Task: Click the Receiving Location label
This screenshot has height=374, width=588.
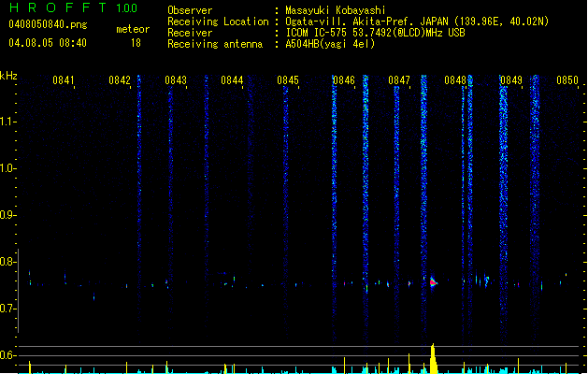Action: [218, 22]
